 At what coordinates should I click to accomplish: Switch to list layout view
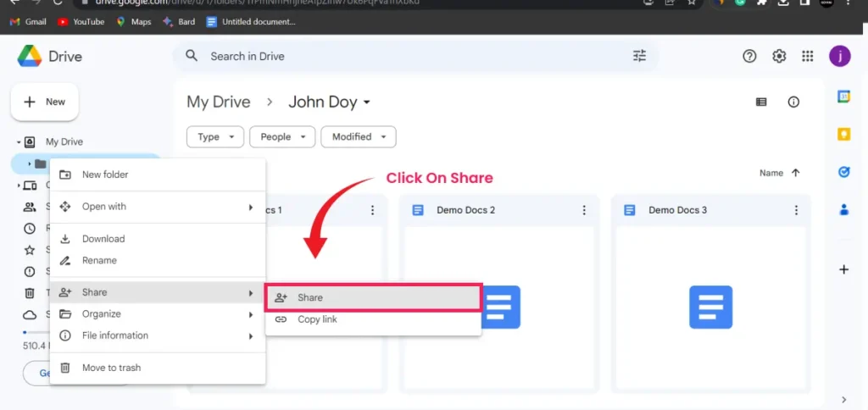[761, 102]
